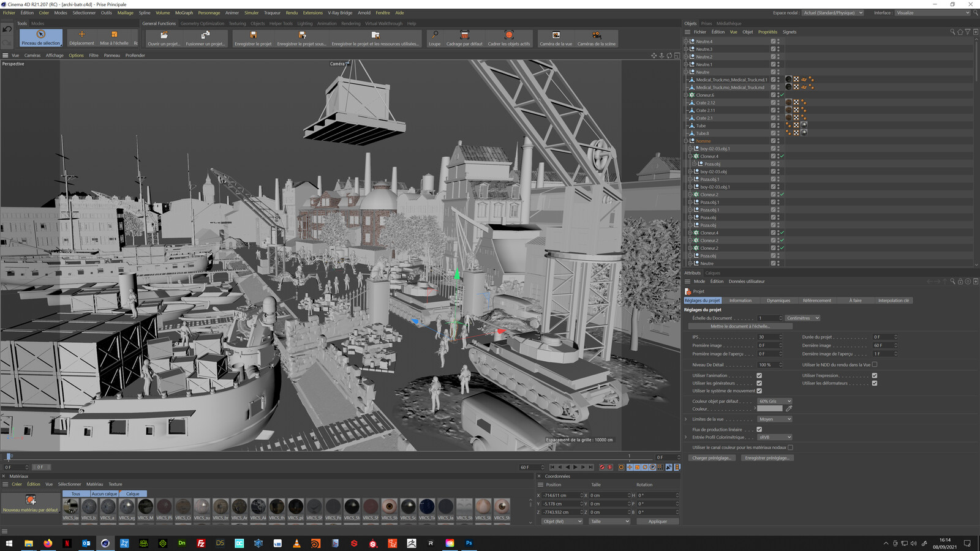The height and width of the screenshot is (551, 980).
Task: Open the sRVB profile dropdown
Action: click(775, 438)
